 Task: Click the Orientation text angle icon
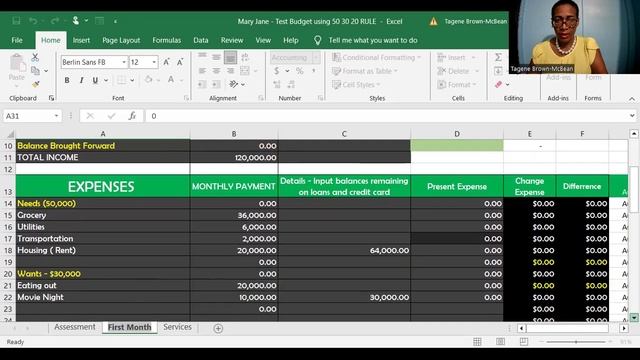click(x=233, y=84)
